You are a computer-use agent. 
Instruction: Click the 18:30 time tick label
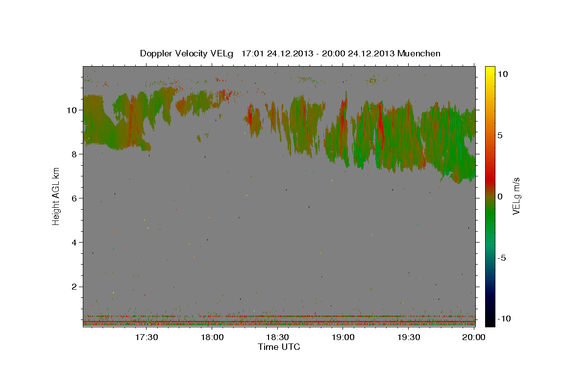(277, 337)
